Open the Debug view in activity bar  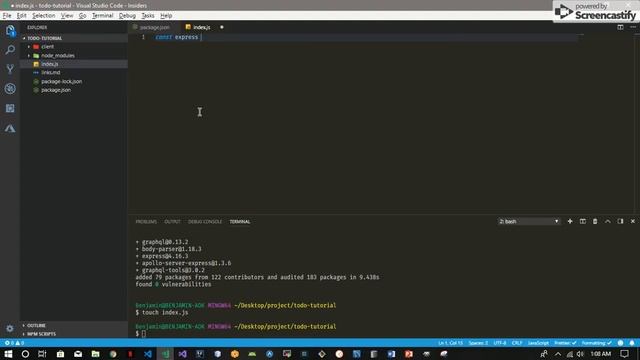pyautogui.click(x=10, y=88)
